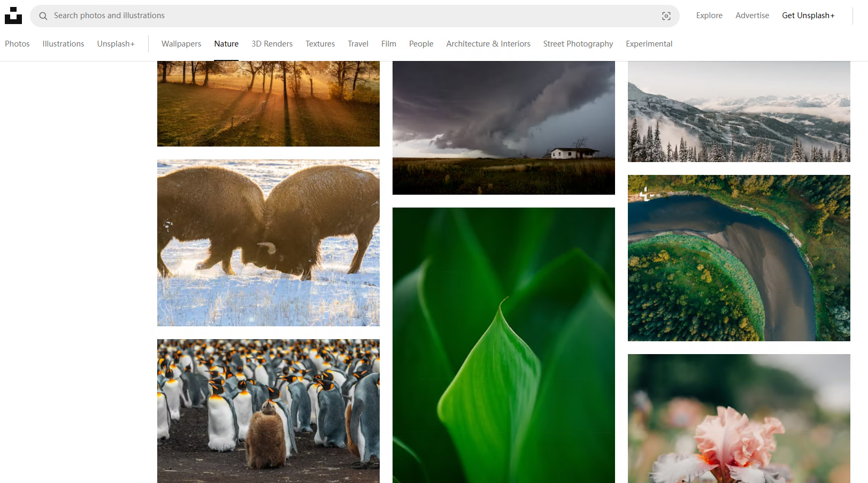
Task: Select the Experimental category
Action: point(649,44)
